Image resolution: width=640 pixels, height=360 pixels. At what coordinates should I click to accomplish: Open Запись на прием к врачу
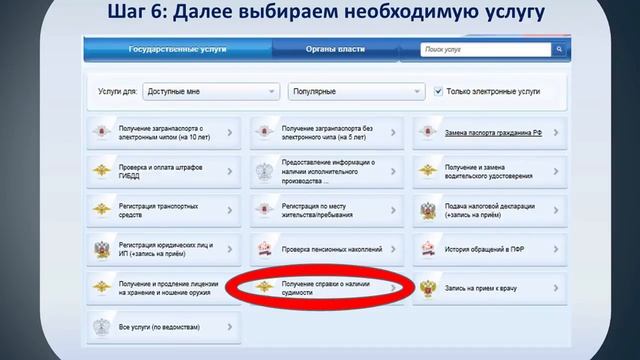(x=490, y=288)
